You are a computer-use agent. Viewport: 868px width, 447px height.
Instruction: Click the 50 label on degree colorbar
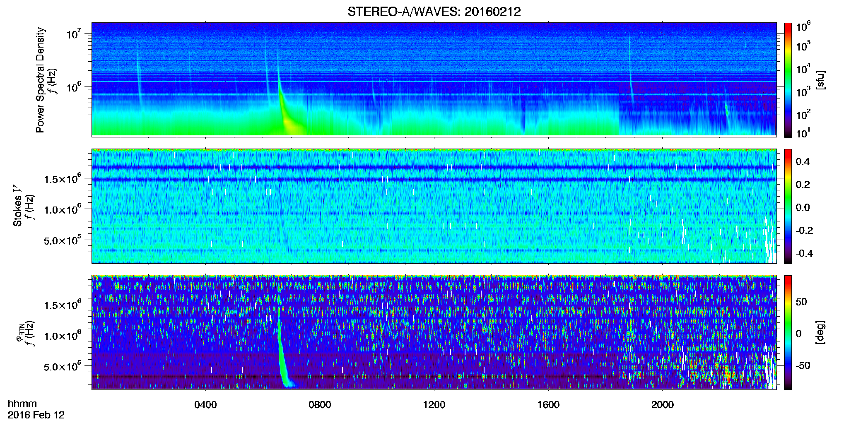tap(801, 302)
